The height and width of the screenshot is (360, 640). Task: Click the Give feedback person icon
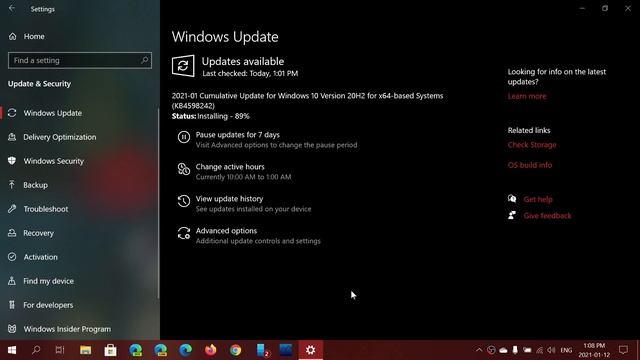[511, 215]
